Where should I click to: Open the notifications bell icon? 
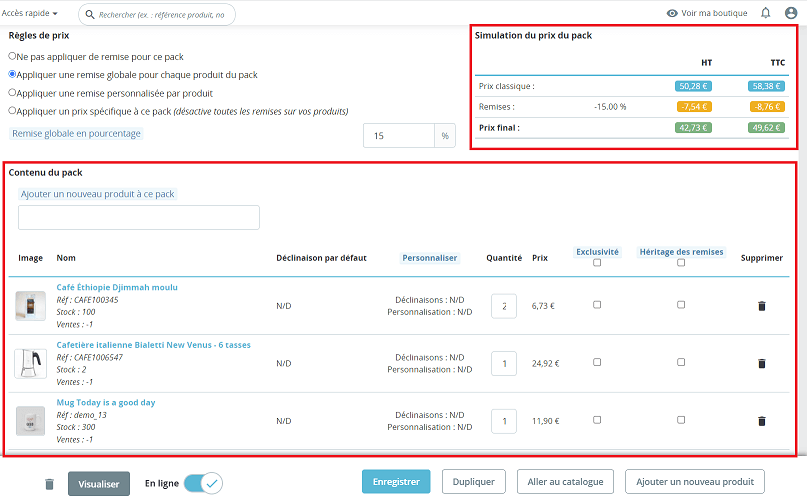766,13
